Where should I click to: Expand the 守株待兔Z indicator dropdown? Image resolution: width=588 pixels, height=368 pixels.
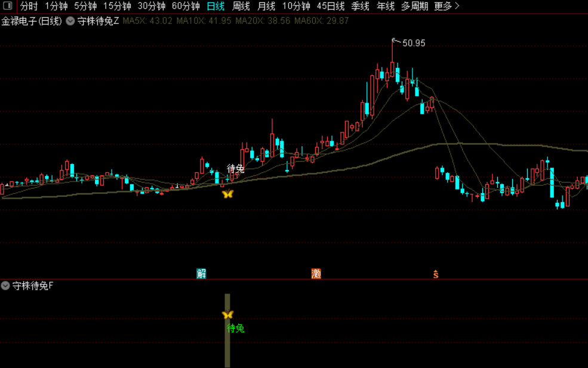[70, 21]
